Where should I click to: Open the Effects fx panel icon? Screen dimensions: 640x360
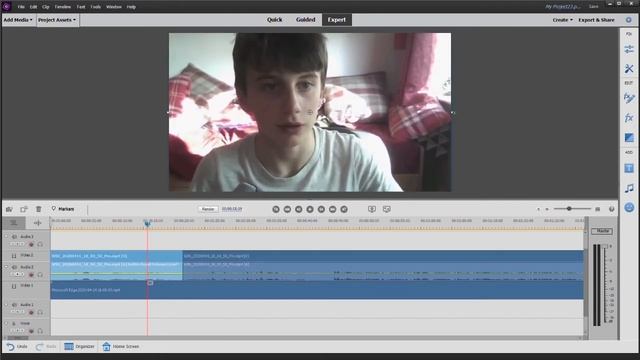point(629,118)
